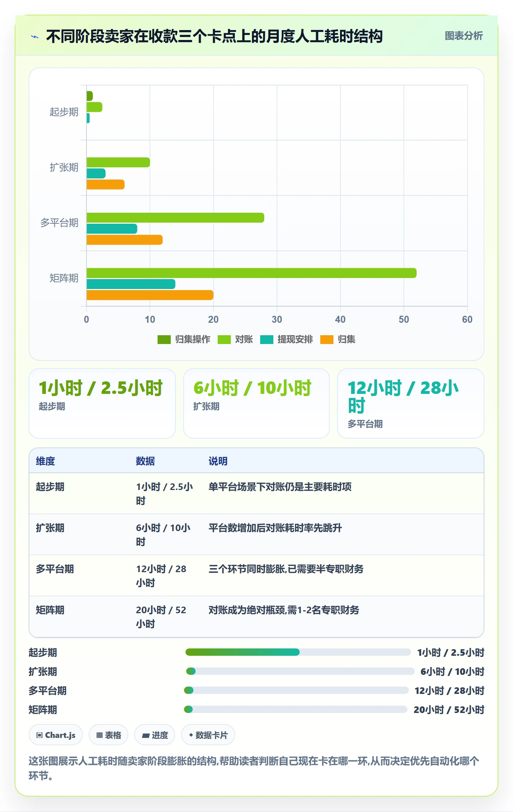Click the 矩阵期 label on the chart axis
The image size is (513, 812).
[x=64, y=278]
